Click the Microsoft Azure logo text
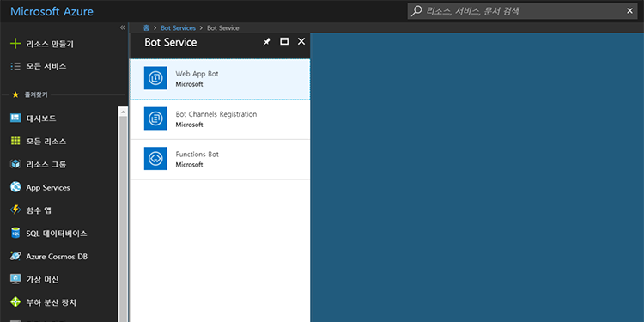The image size is (644, 322). point(52,11)
